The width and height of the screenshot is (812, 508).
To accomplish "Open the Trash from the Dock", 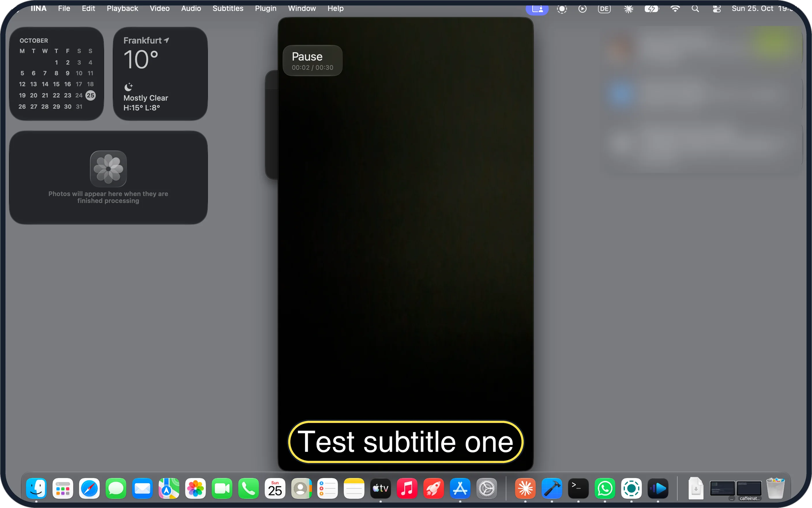I will click(776, 488).
